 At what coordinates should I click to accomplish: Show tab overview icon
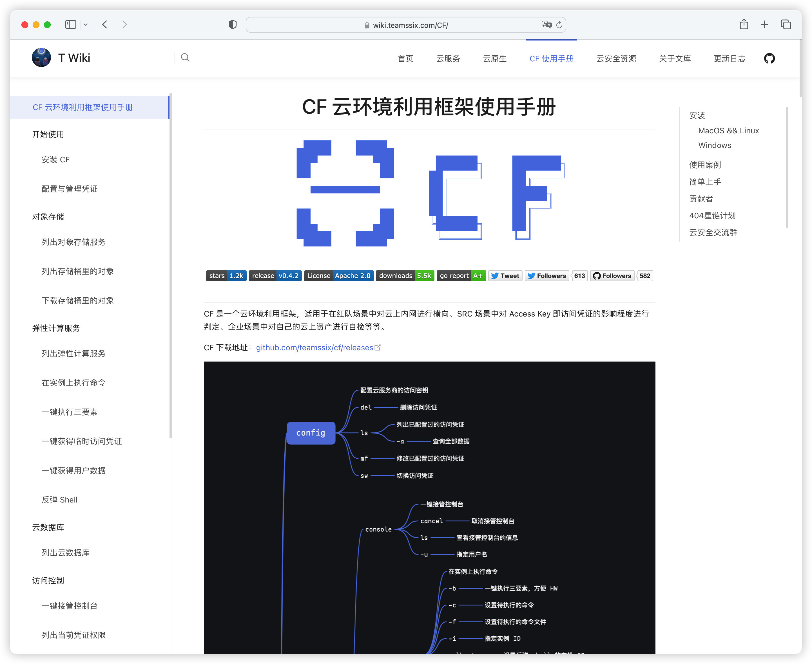(786, 24)
